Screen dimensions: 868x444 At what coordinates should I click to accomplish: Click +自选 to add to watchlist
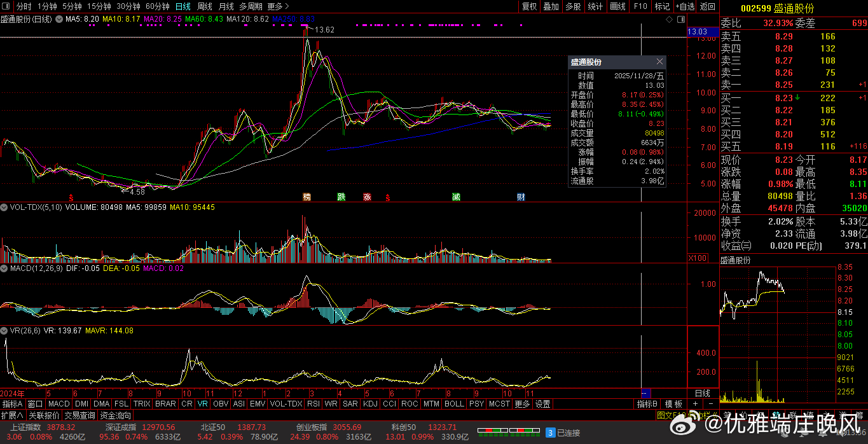tap(685, 6)
